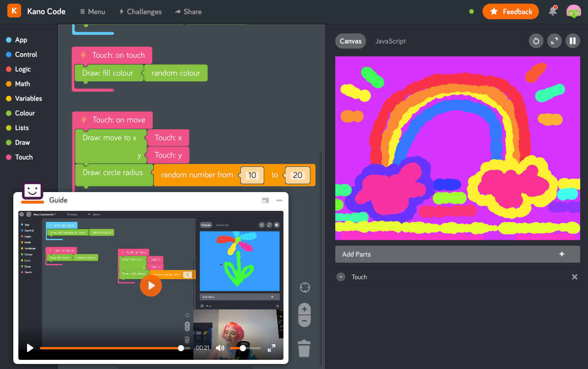Click the Kano logo icon
Screen dimensions: 588x369
[14, 11]
